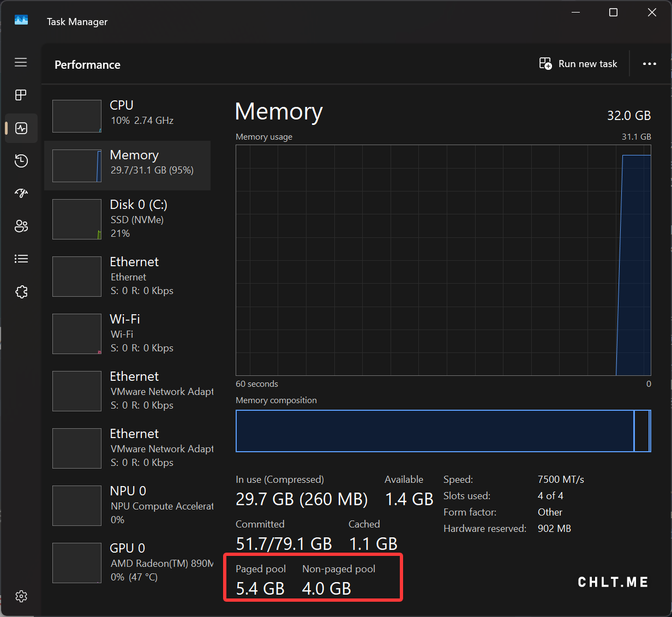Click the GPU 0 mini graph thumbnail
672x617 pixels.
tap(77, 563)
